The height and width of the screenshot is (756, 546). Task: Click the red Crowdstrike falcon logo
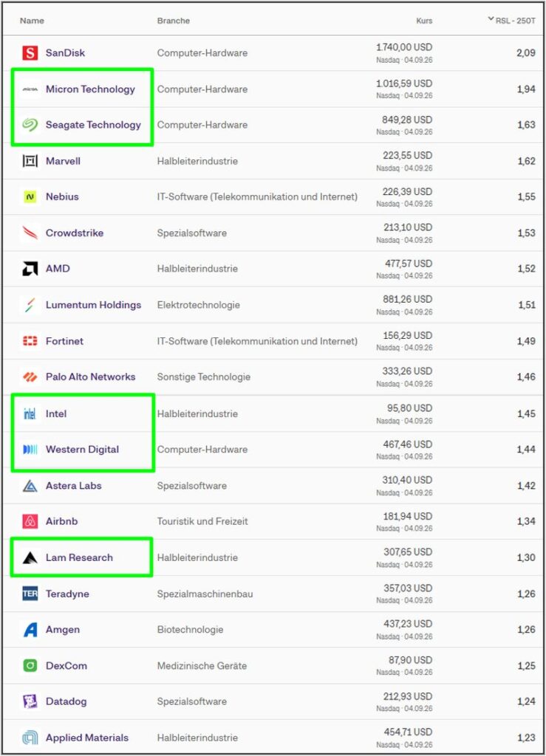tap(30, 233)
